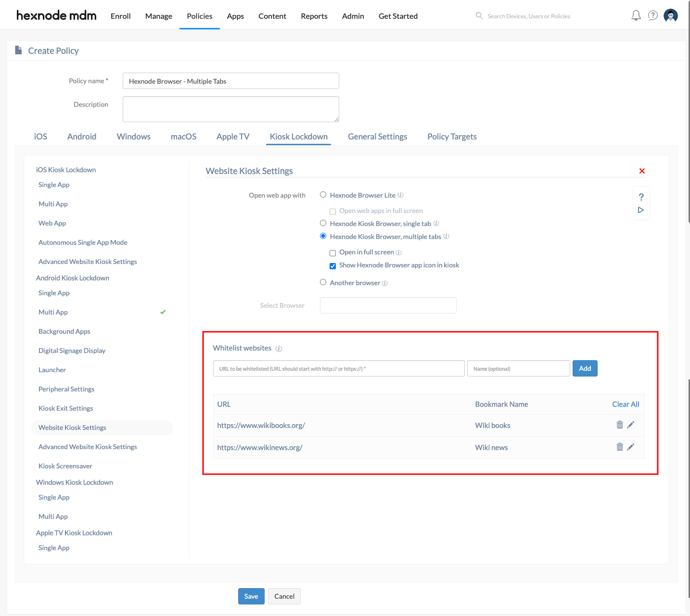Open the notifications bell icon
The image size is (690, 616).
636,16
